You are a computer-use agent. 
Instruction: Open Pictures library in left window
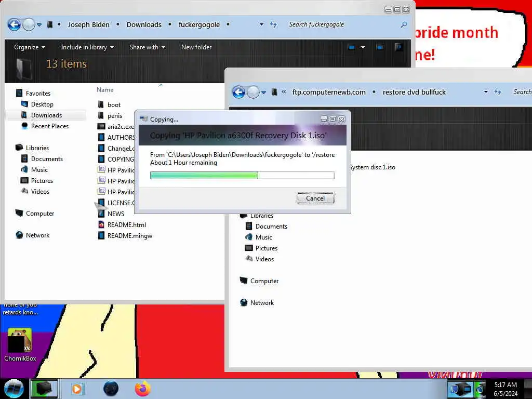(x=42, y=180)
